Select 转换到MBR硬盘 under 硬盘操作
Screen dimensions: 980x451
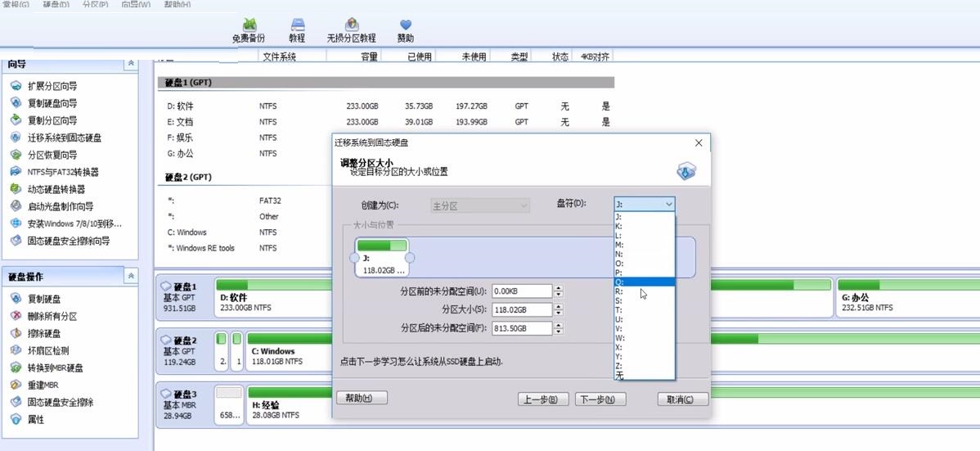tap(55, 368)
